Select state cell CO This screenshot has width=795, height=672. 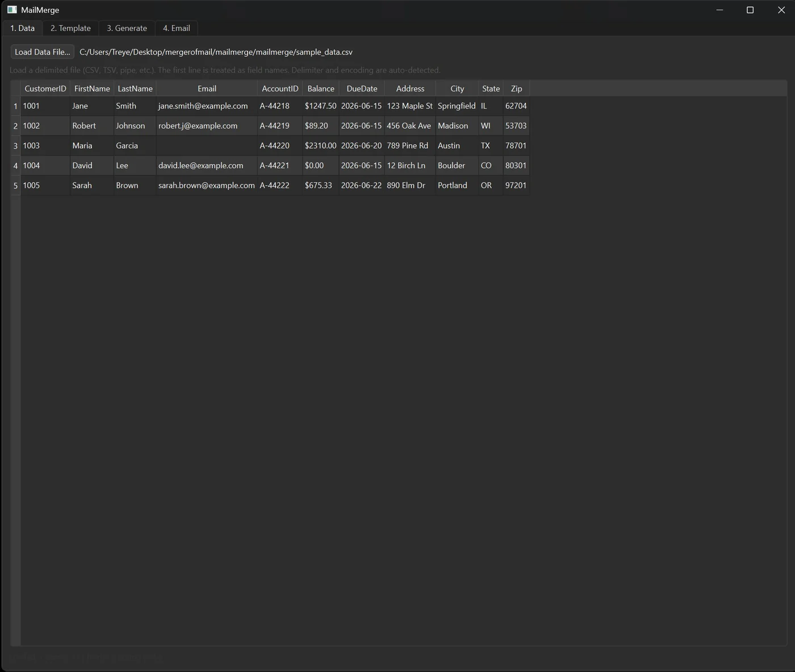[491, 165]
